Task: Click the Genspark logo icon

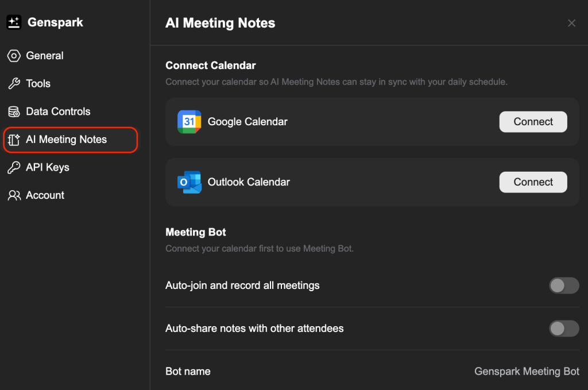Action: 14,22
